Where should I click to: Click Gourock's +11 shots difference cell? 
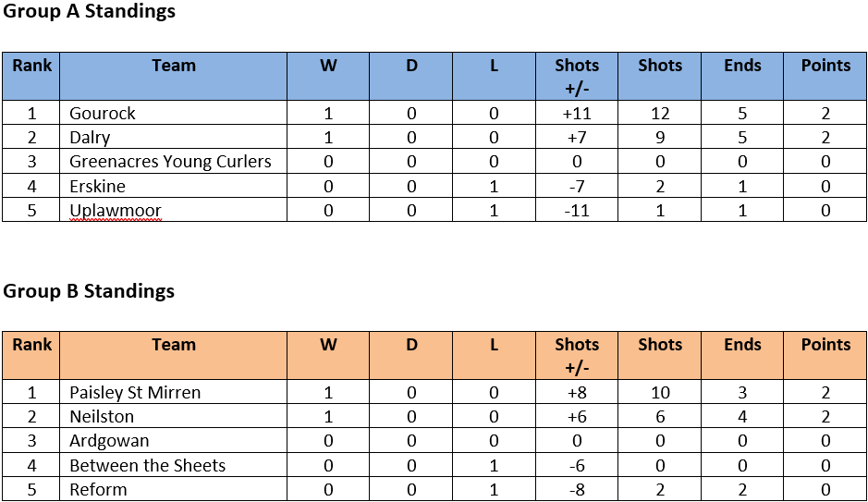tap(577, 114)
